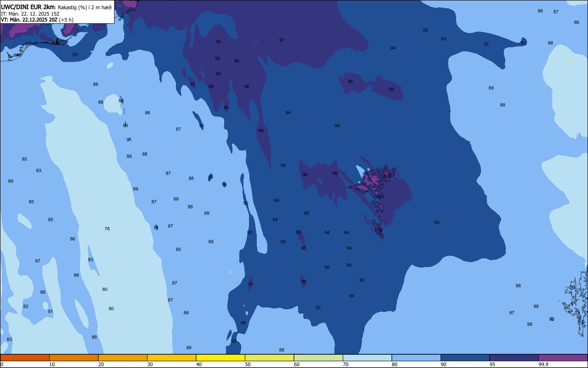Click the legend tick label 95

click(x=492, y=364)
